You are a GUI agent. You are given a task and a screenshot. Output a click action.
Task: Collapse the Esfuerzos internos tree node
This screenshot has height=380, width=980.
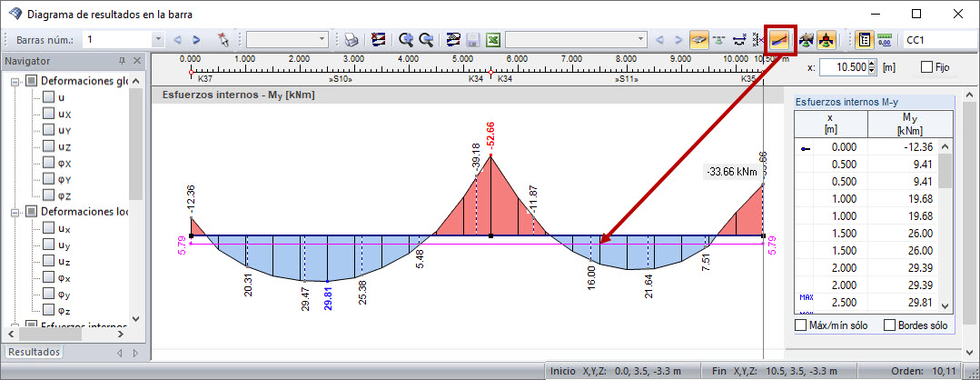coord(15,325)
